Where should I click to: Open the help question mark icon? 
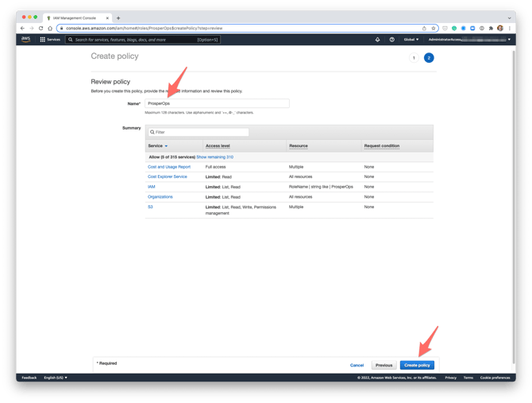click(x=391, y=39)
